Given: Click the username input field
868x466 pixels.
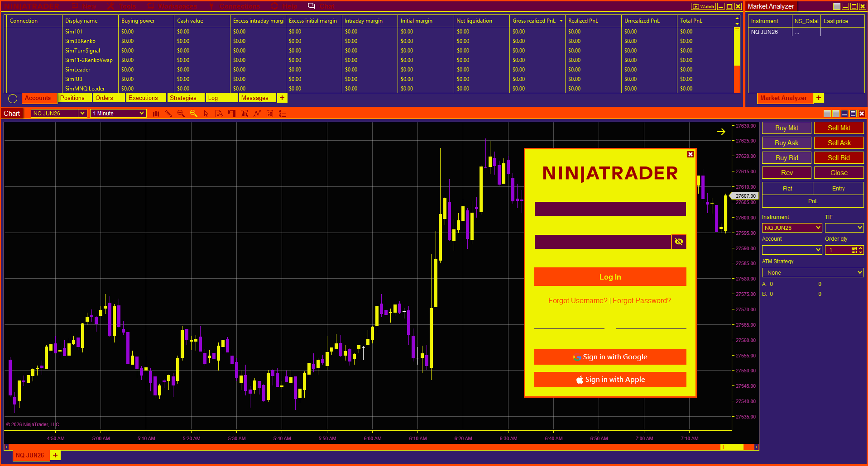Looking at the screenshot, I should [x=610, y=209].
